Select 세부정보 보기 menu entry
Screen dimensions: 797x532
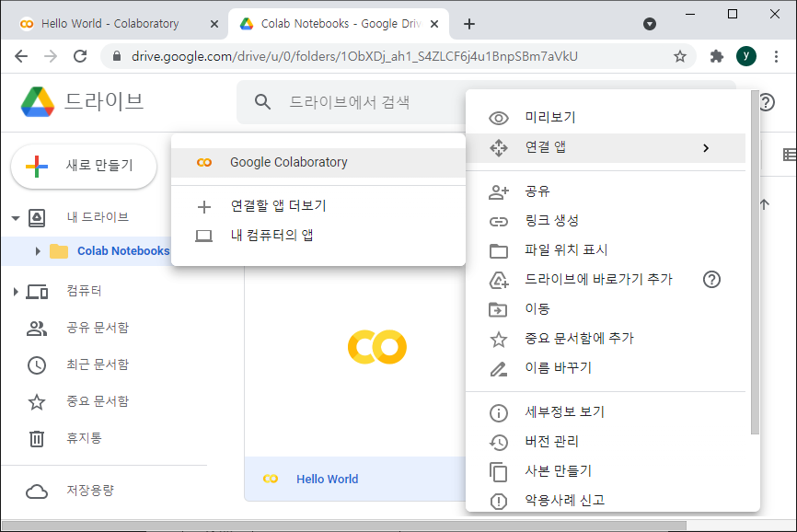606,412
